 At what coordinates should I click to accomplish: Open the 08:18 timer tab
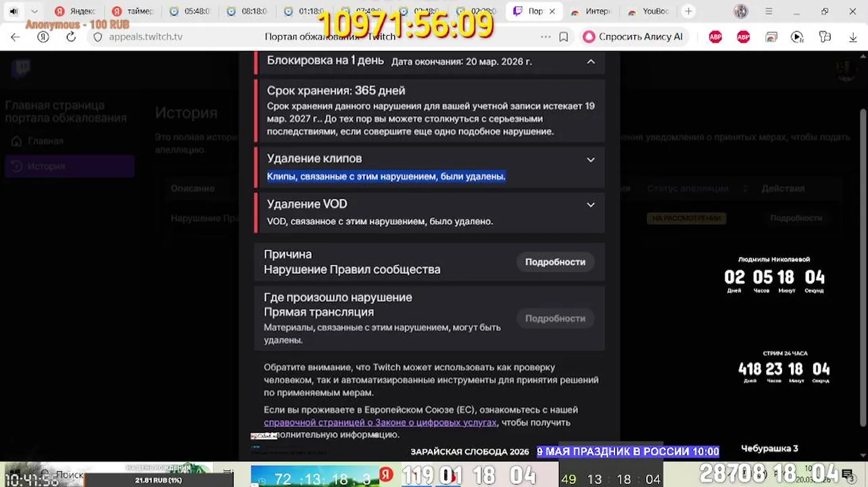coord(247,11)
